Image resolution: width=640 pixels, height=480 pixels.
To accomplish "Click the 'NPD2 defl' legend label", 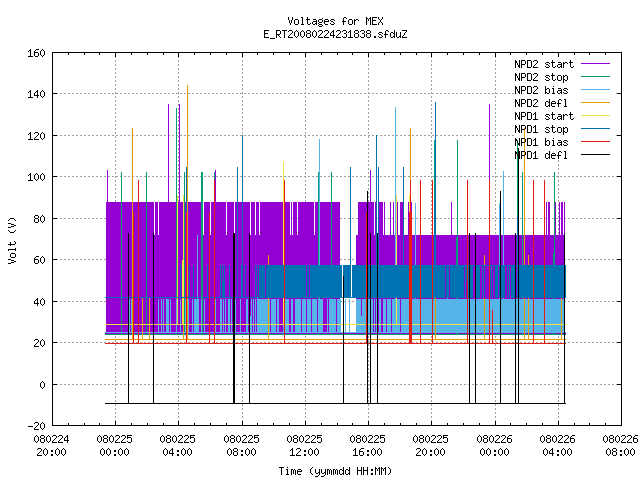I will pyautogui.click(x=541, y=103).
